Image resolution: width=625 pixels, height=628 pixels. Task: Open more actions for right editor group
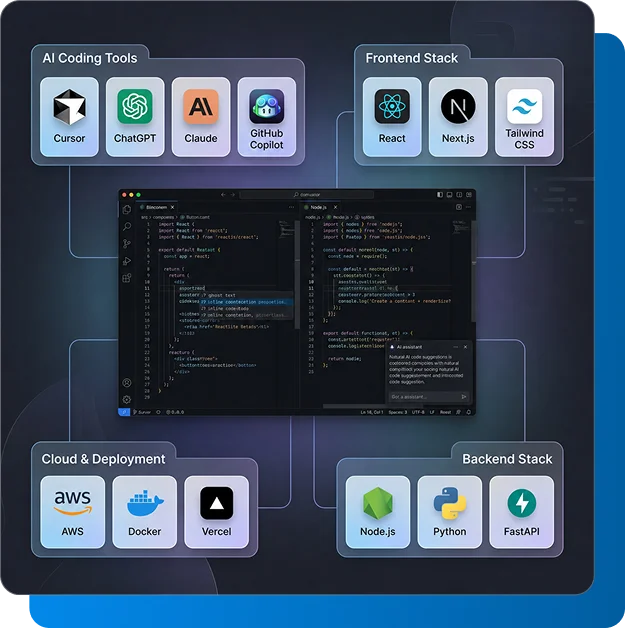coord(468,207)
